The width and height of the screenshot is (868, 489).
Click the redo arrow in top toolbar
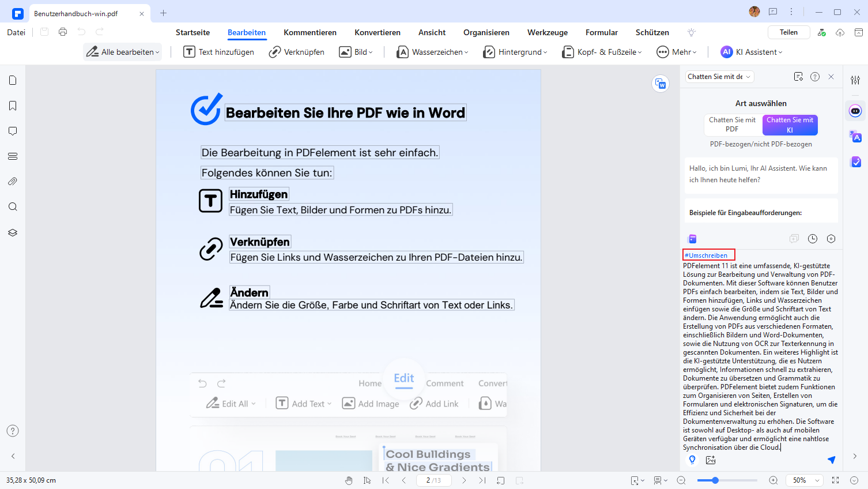[100, 32]
